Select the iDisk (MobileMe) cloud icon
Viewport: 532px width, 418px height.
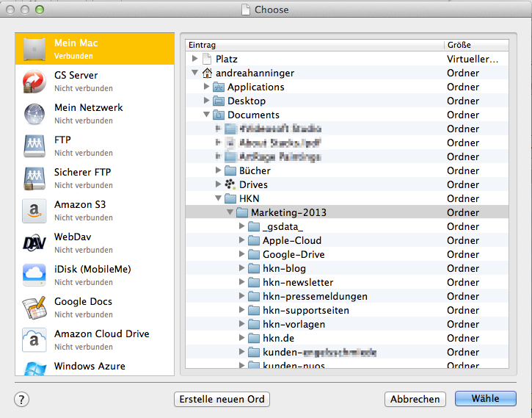point(34,275)
